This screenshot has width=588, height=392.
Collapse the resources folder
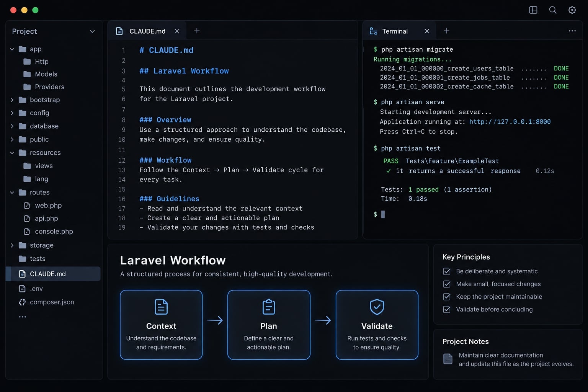pyautogui.click(x=12, y=153)
